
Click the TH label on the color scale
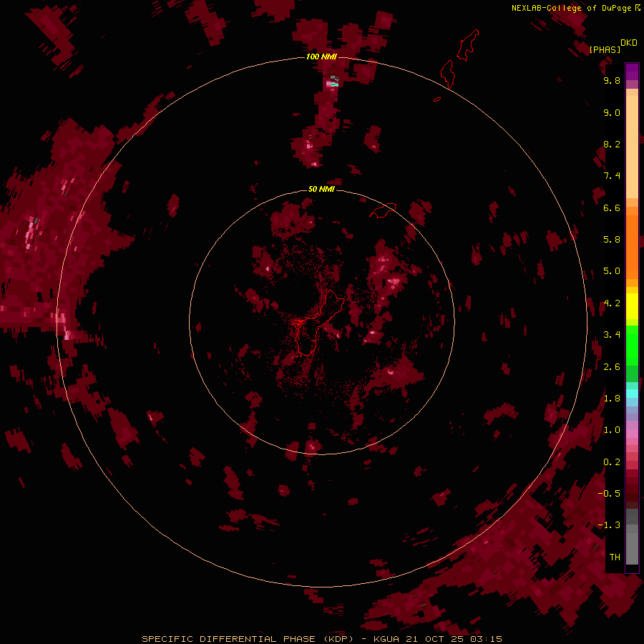(x=615, y=557)
